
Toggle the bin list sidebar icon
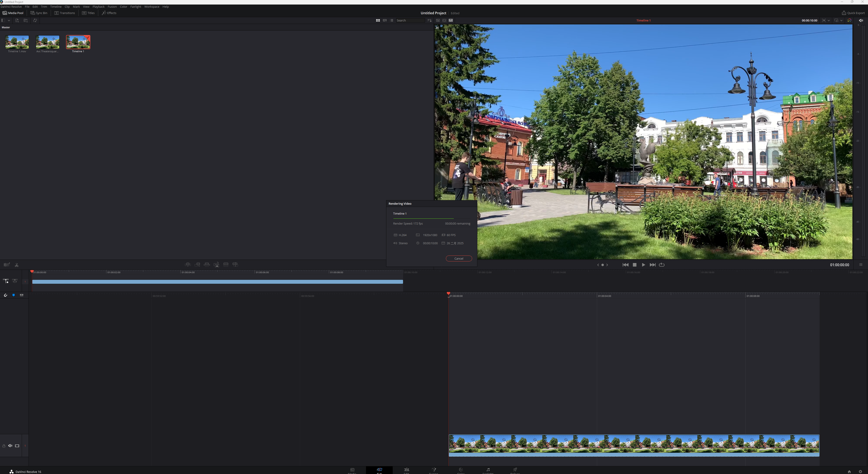[3, 21]
